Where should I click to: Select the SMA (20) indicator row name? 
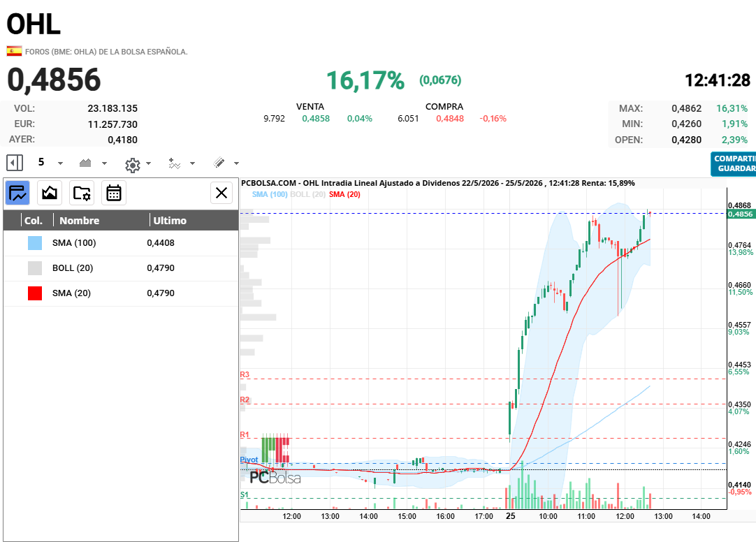(71, 293)
